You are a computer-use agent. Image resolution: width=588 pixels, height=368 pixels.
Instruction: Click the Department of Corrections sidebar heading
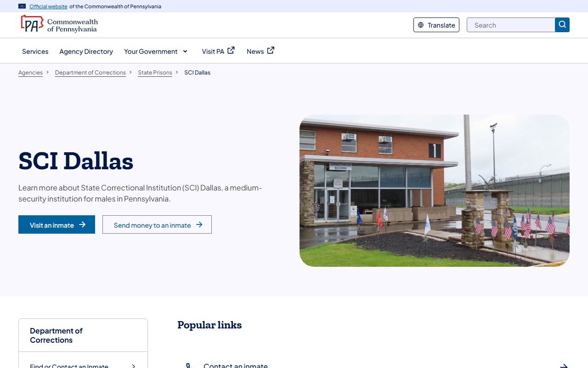point(56,335)
